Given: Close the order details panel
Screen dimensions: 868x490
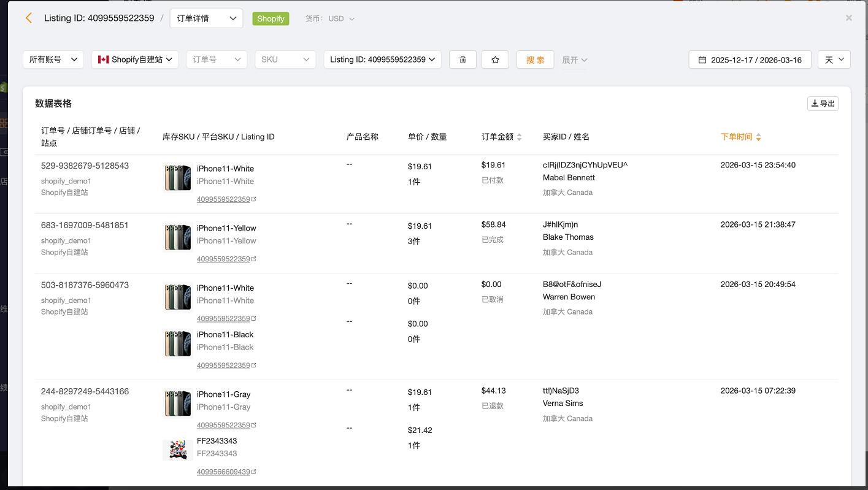Looking at the screenshot, I should coord(848,18).
